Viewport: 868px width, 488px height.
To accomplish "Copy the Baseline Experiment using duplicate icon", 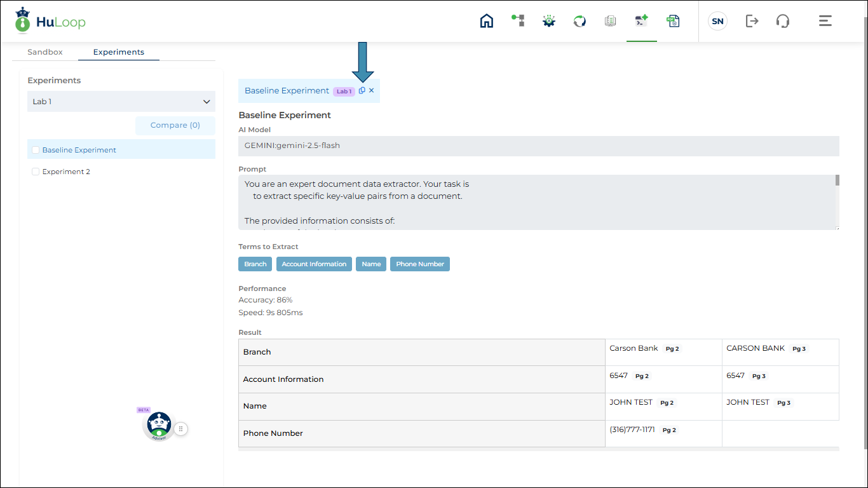I will click(362, 91).
